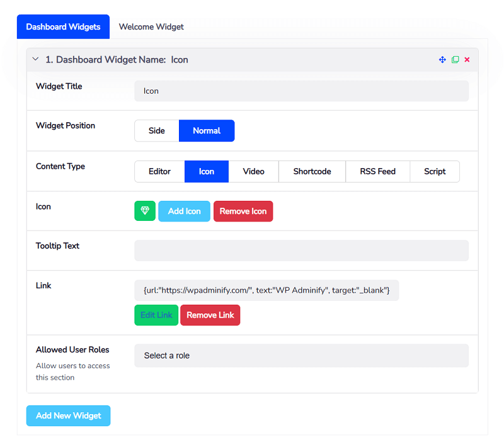
Task: Set Widget Position to Side
Action: pos(156,130)
